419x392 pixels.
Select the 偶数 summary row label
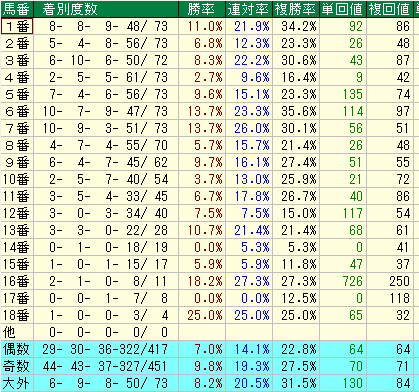16,349
